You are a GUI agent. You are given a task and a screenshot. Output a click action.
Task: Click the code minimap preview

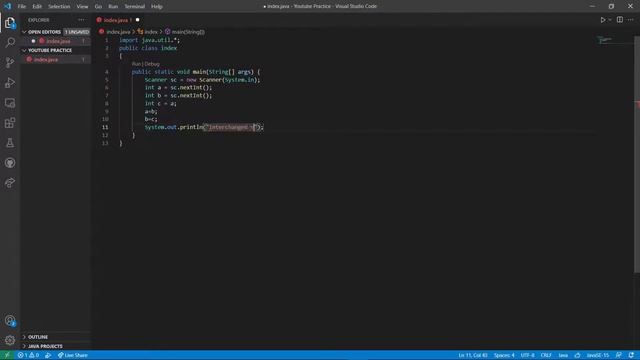coord(605,40)
